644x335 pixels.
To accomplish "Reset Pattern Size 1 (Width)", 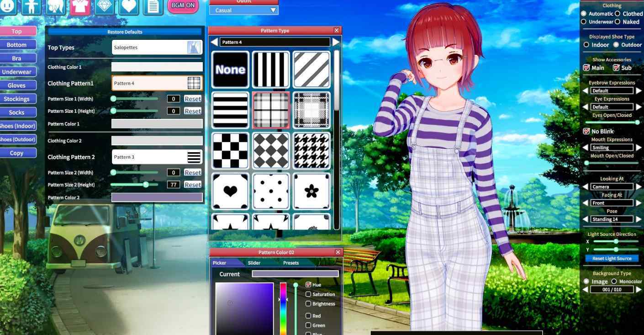I will tap(193, 99).
